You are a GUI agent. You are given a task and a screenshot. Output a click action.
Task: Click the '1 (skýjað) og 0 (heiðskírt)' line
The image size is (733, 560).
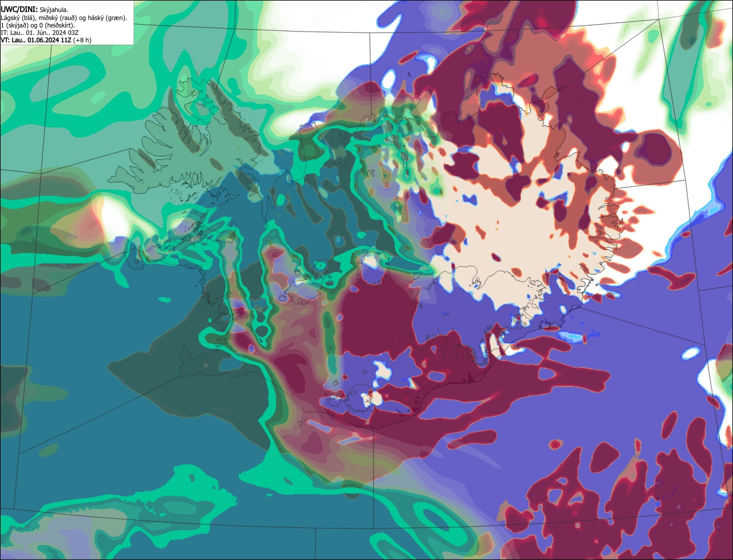click(x=37, y=25)
